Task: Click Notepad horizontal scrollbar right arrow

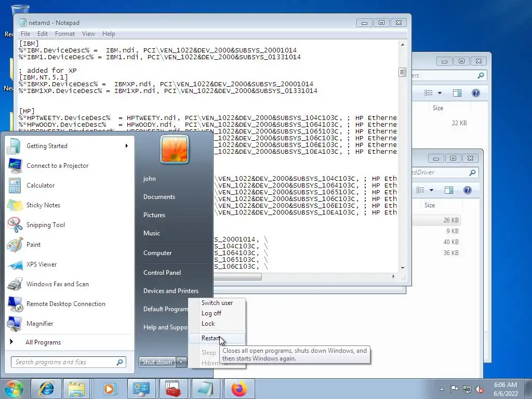Action: coord(394,276)
